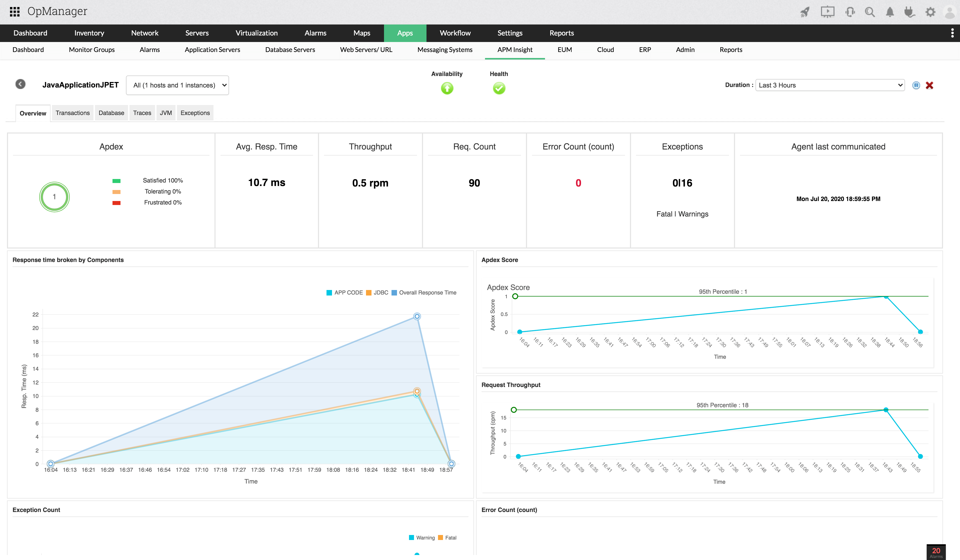
Task: Click the green Satisfied Apdex swatch
Action: pyautogui.click(x=116, y=180)
